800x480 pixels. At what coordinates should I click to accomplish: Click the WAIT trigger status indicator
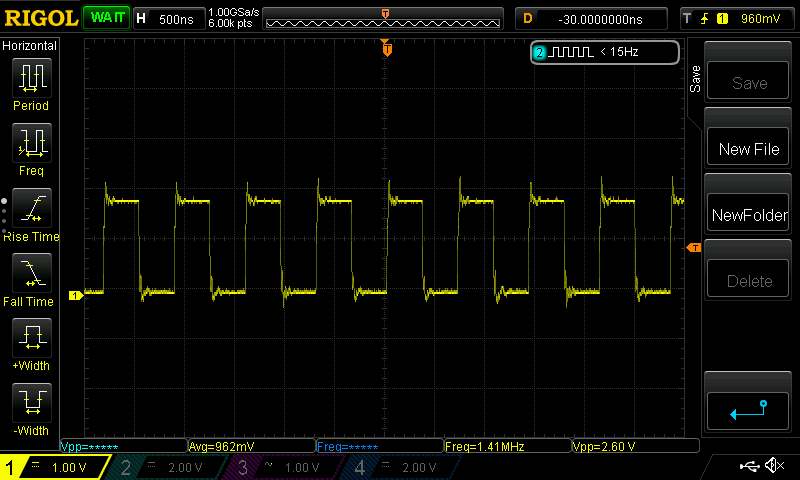click(x=106, y=18)
